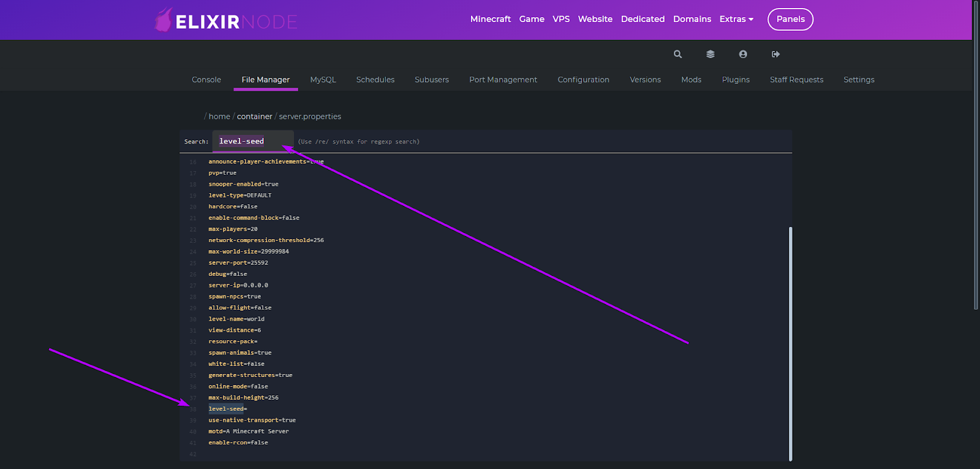Place cursor on the pvp=true line
This screenshot has width=980, height=469.
(222, 173)
